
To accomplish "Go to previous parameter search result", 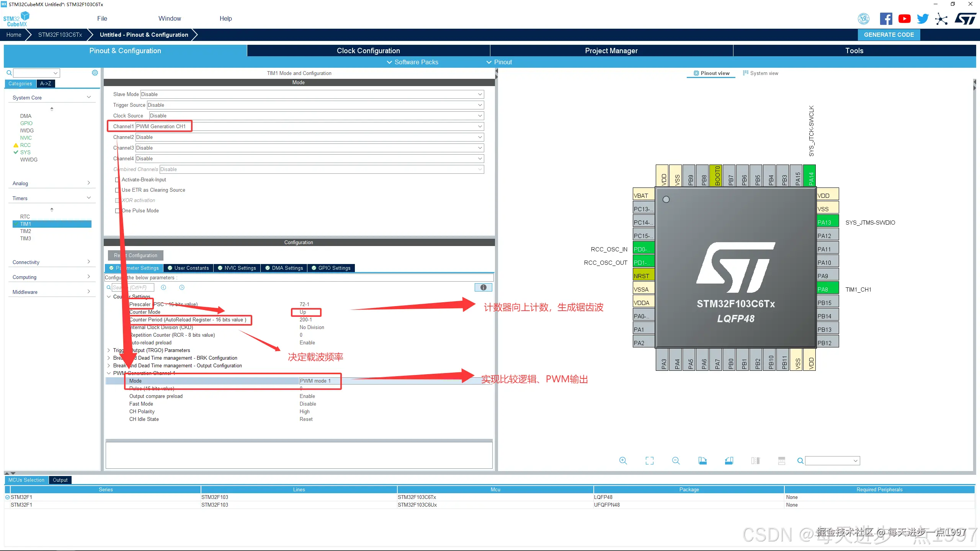I will pyautogui.click(x=163, y=287).
